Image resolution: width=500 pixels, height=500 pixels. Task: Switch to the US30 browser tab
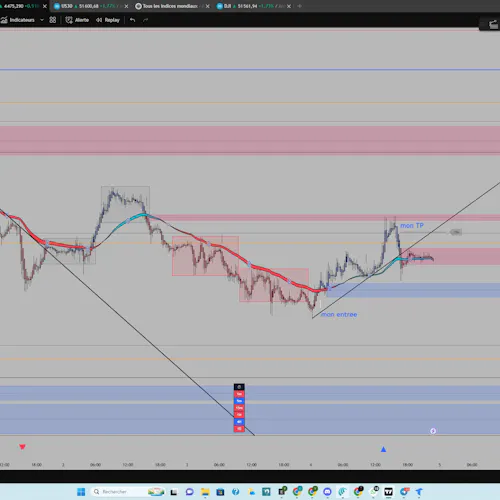[x=88, y=6]
